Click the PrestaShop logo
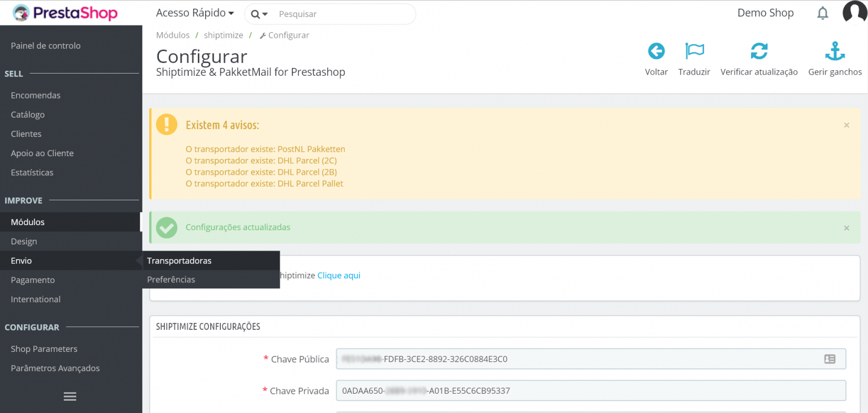868x413 pixels. (x=65, y=13)
